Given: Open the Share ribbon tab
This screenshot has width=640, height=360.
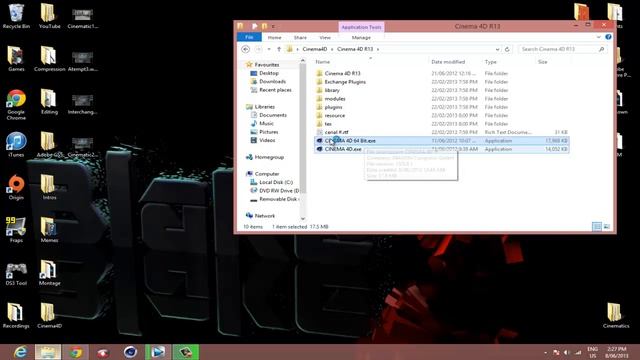Looking at the screenshot, I should pos(300,38).
